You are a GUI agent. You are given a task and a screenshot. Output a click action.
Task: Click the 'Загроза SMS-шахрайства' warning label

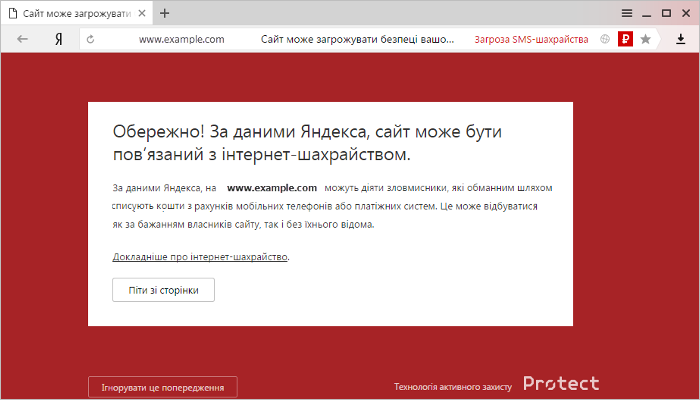pos(531,39)
